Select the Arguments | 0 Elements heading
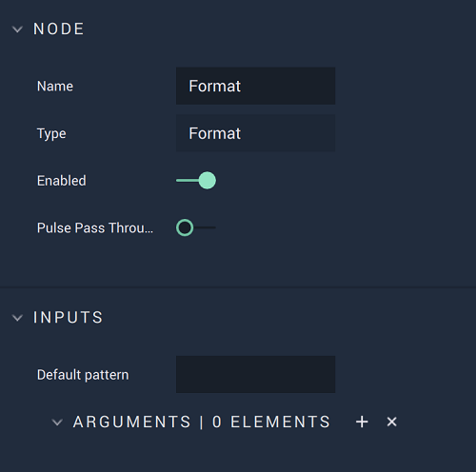This screenshot has height=472, width=476. coord(202,422)
